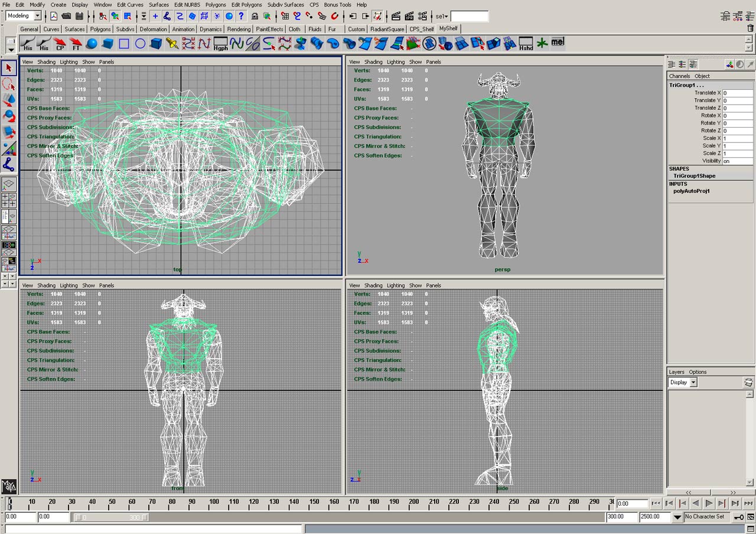Screen dimensions: 756x534
Task: Expand the character set dropdown arrow
Action: [677, 517]
